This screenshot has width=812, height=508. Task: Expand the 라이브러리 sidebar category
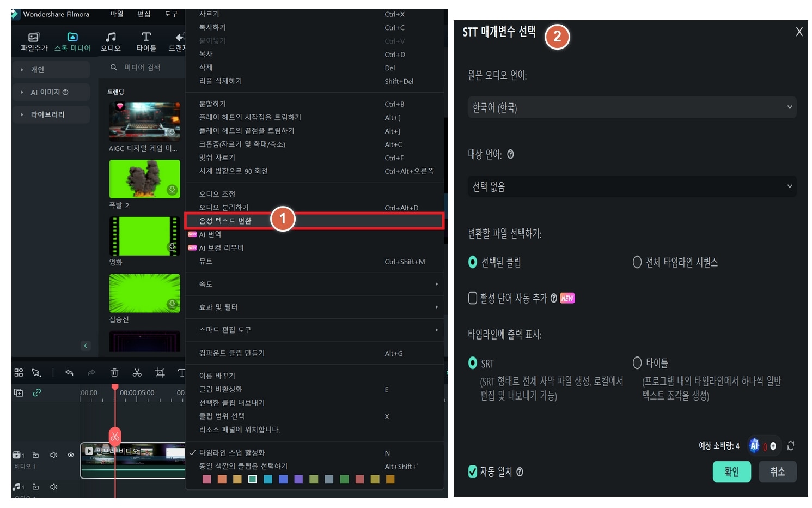(x=52, y=114)
